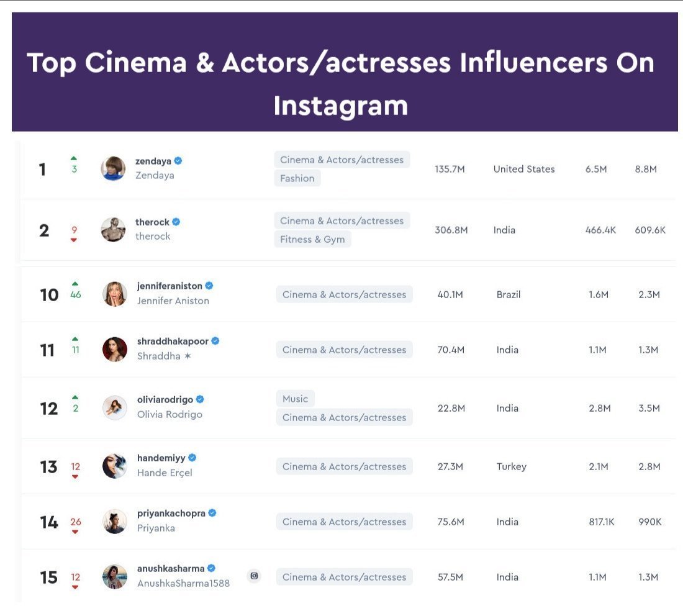Viewport: 683px width, 616px height.
Task: Click Cinema & Actors/actresses tag for anushkasharma
Action: pyautogui.click(x=344, y=577)
